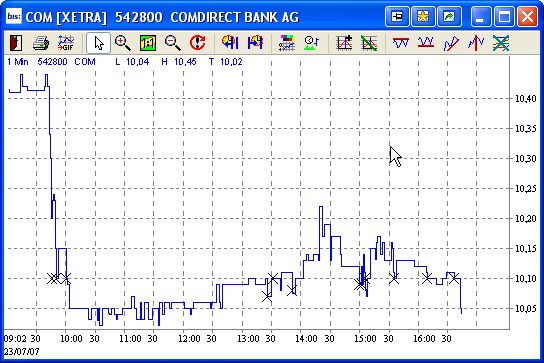Select the diagonal trend line tool
The width and height of the screenshot is (544, 363).
tap(451, 43)
